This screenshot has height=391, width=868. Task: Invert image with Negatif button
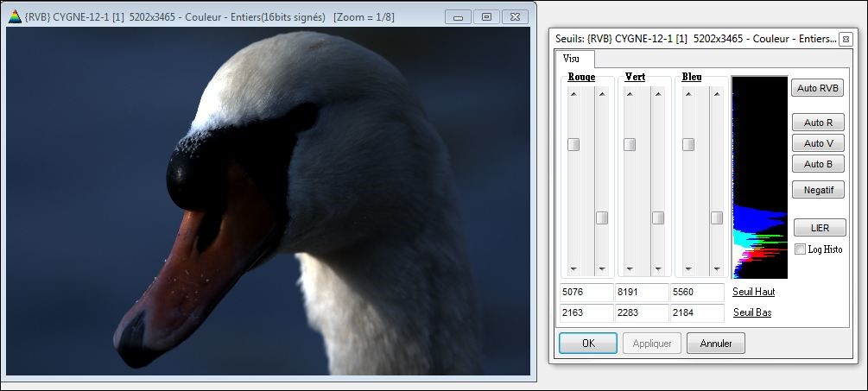[x=817, y=190]
